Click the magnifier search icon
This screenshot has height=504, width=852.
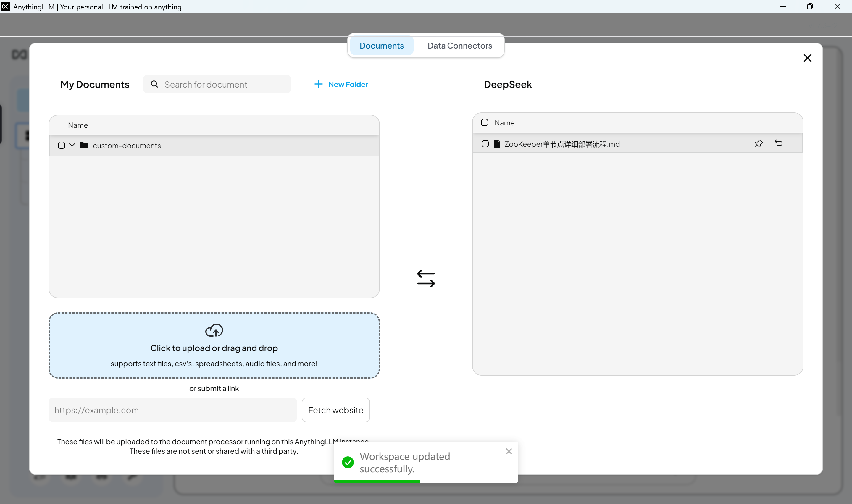tap(154, 84)
